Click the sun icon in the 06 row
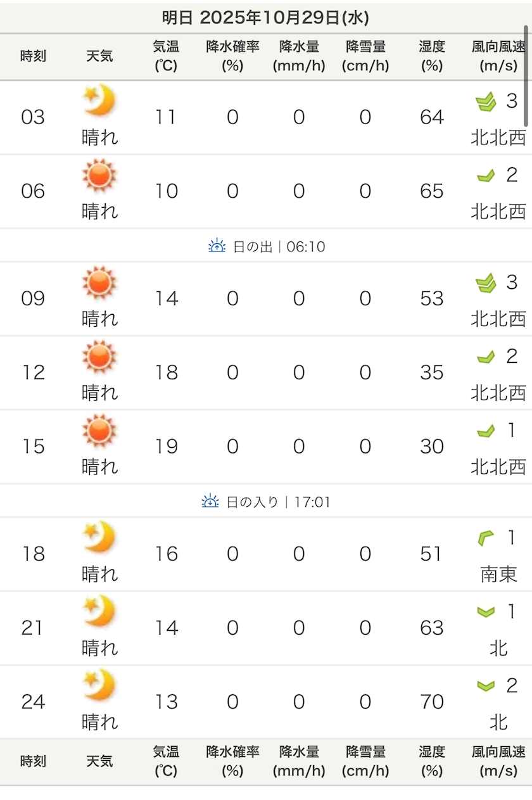Image resolution: width=532 pixels, height=800 pixels. (99, 175)
